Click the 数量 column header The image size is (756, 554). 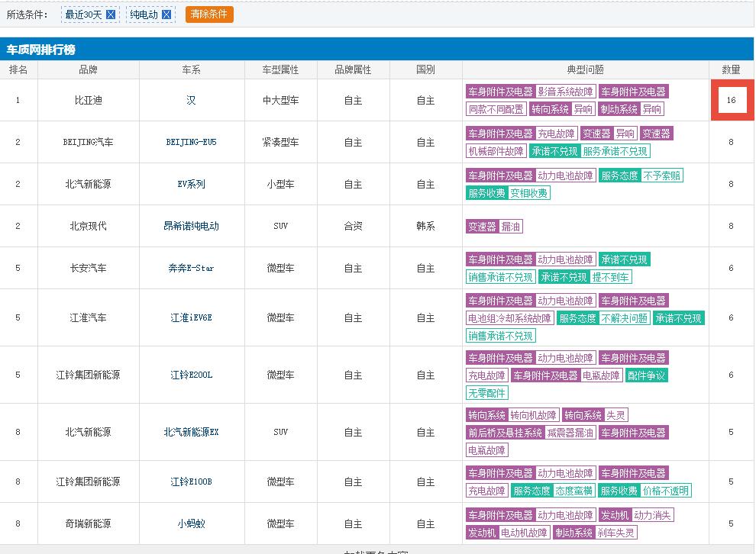tap(731, 70)
